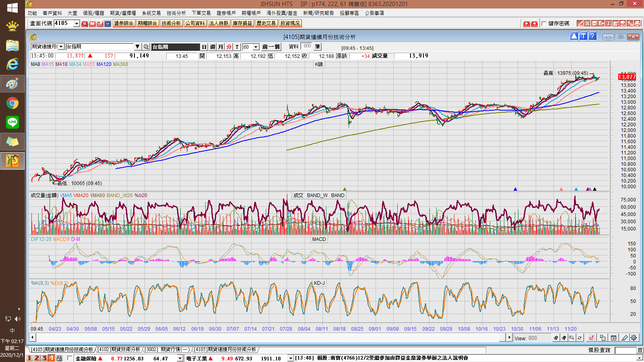Screen dimensions: 644x362
Task: Click the blue question mark help icon
Action: click(x=592, y=36)
